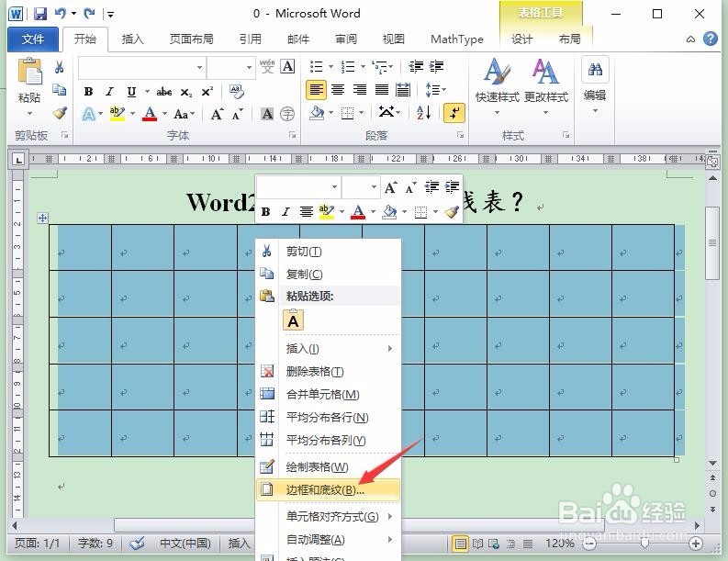Click the Strikethrough abc icon

[164, 92]
